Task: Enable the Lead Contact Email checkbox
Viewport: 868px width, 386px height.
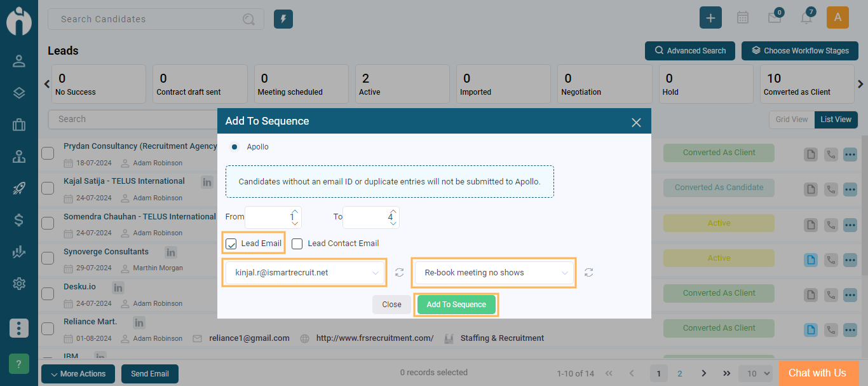Action: [297, 244]
